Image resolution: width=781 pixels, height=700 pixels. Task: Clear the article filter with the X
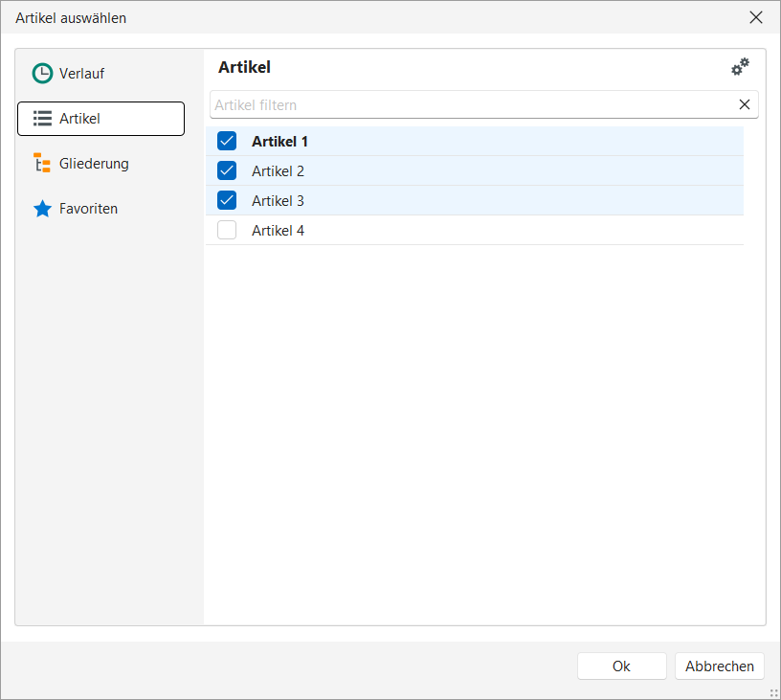pyautogui.click(x=744, y=105)
